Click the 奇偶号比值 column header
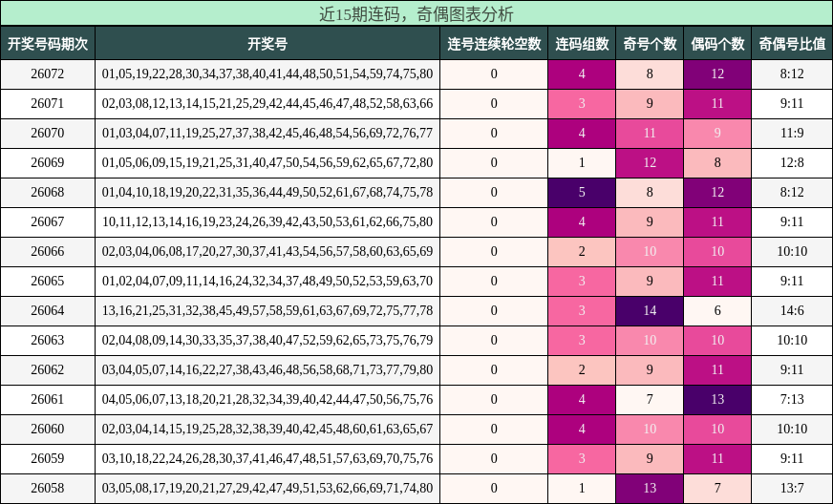 (792, 44)
